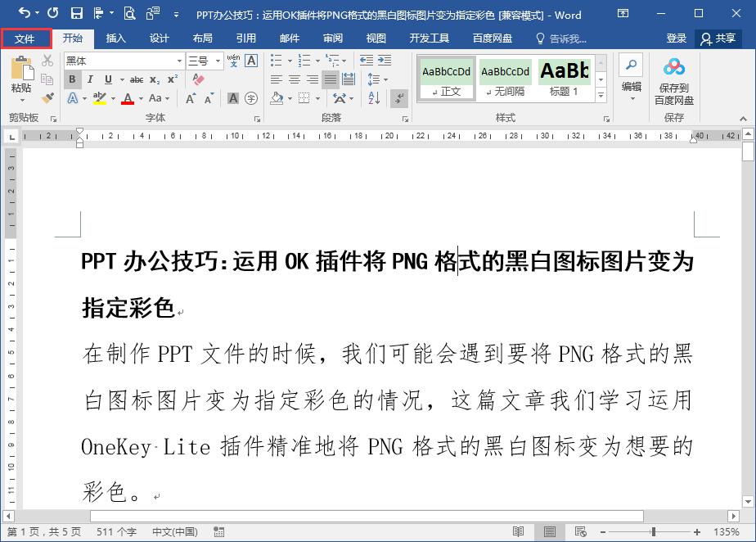Open font color dropdown arrow
This screenshot has height=542, width=756.
pyautogui.click(x=142, y=98)
